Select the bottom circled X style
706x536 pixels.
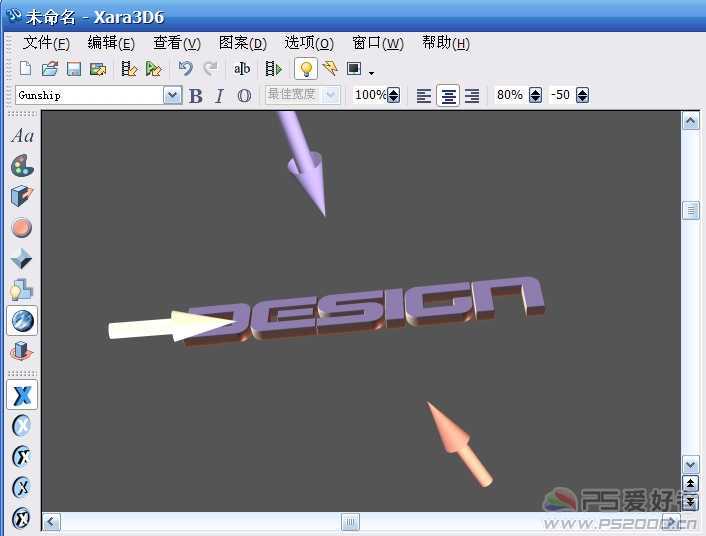click(x=22, y=518)
